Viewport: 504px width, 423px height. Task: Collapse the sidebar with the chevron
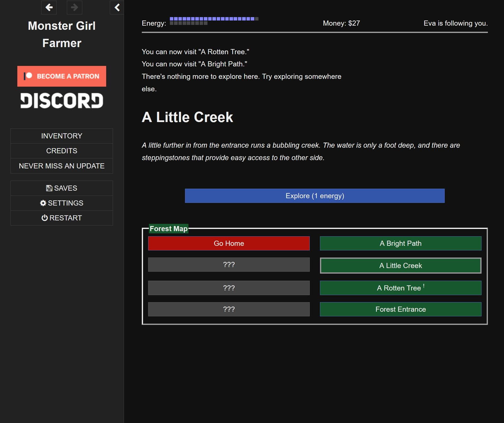point(117,8)
